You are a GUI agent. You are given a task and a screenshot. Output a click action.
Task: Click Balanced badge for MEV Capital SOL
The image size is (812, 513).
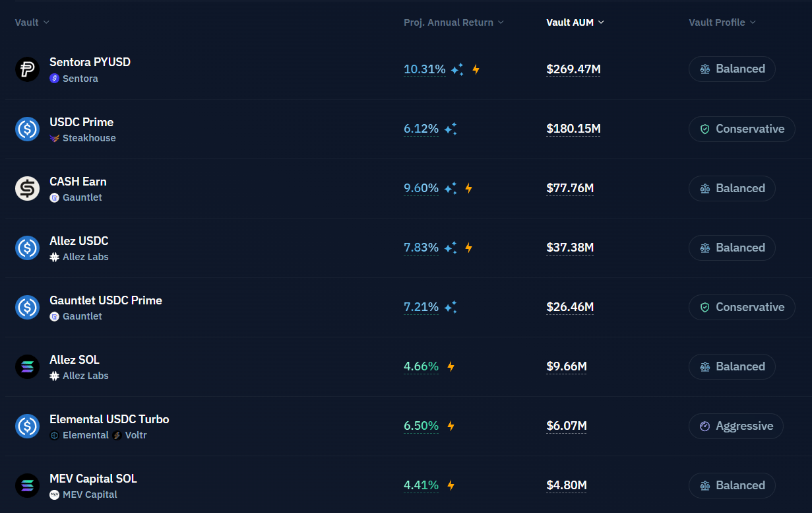732,485
